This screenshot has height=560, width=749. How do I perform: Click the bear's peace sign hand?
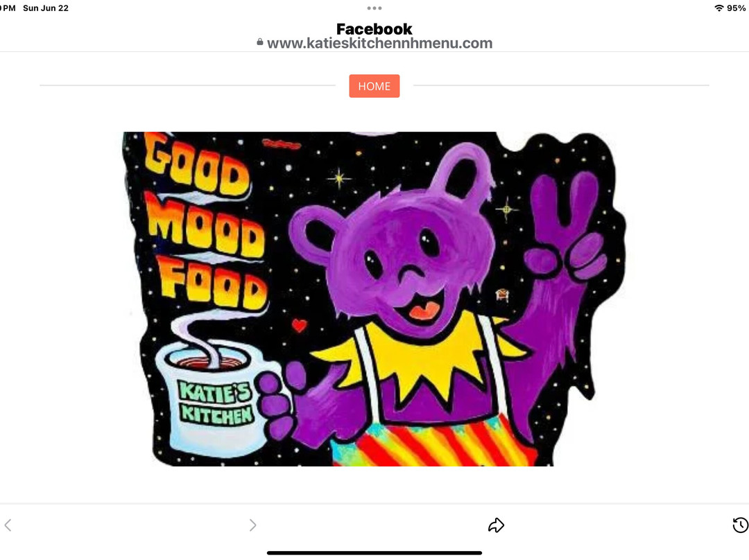pos(566,227)
